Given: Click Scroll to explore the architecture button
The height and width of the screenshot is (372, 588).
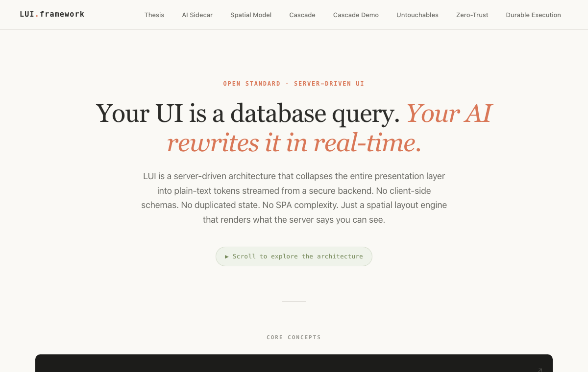Looking at the screenshot, I should pyautogui.click(x=294, y=256).
